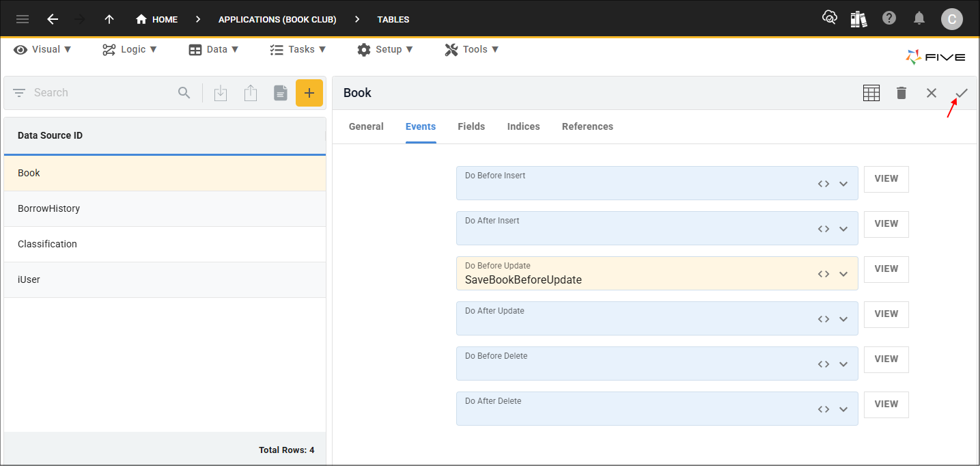
Task: Expand the Do Before Delete dropdown
Action: (843, 364)
